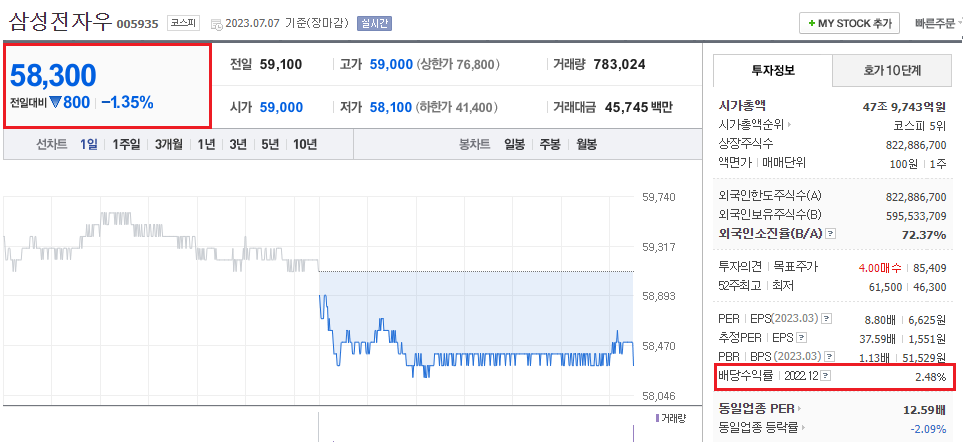The image size is (963, 442).
Task: Click the 저가 value 58,100
Action: click(x=391, y=107)
